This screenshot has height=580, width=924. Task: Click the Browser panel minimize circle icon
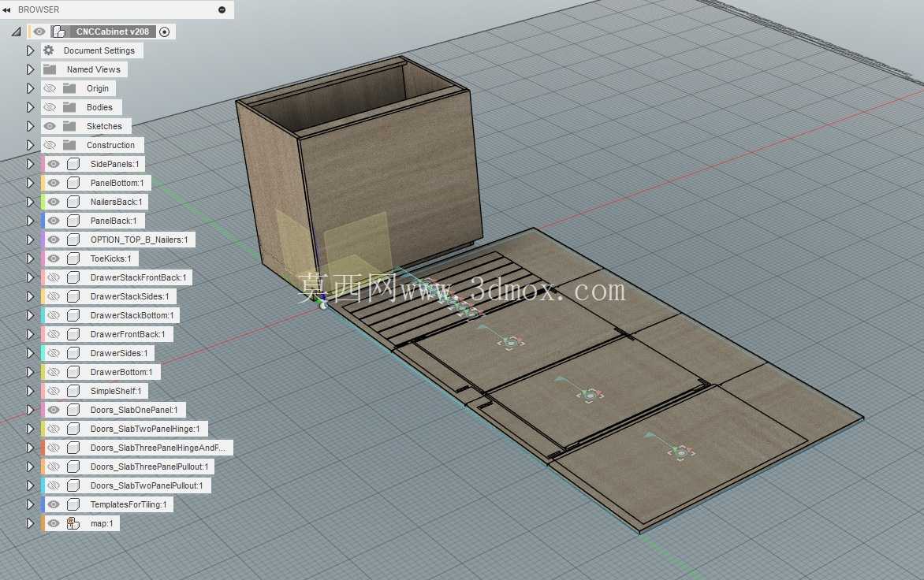click(222, 10)
